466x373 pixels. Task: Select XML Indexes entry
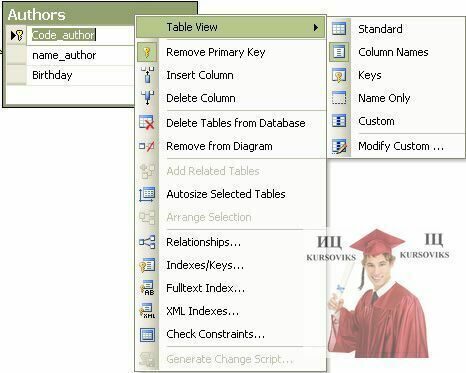[231, 311]
